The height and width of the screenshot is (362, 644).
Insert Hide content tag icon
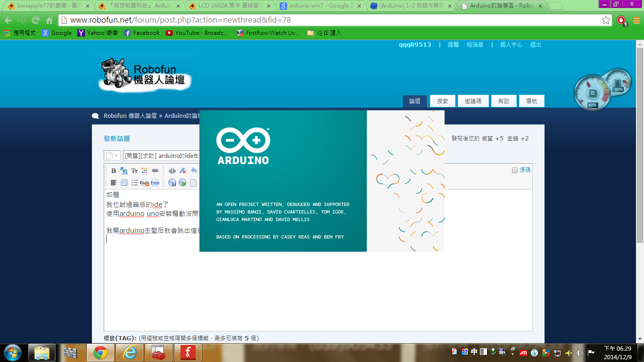pyautogui.click(x=145, y=182)
